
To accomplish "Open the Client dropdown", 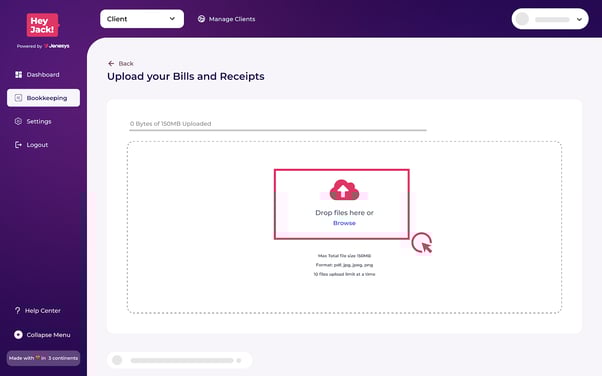I will tap(142, 19).
